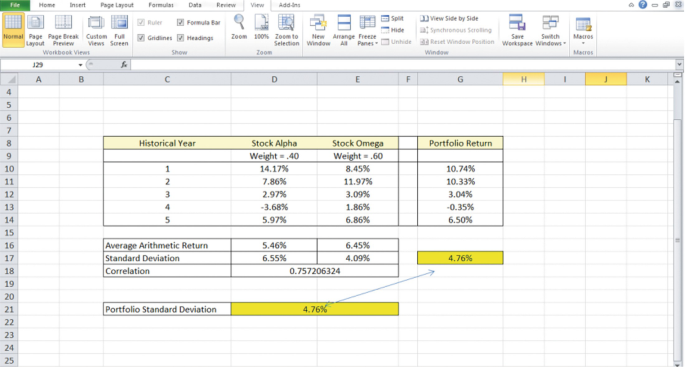The width and height of the screenshot is (685, 367).
Task: Click Save Workspace
Action: [x=517, y=30]
